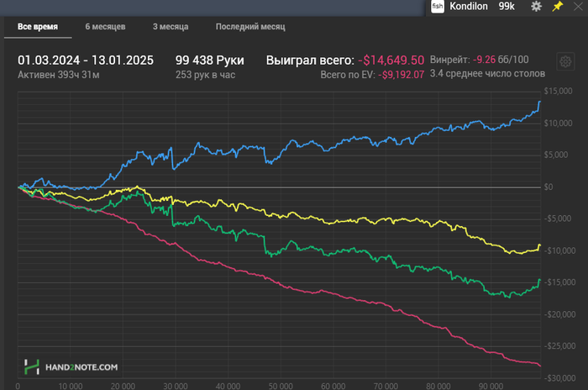The image size is (588, 390).
Task: Click the HAND2NOTE.COM link text
Action: (81, 367)
